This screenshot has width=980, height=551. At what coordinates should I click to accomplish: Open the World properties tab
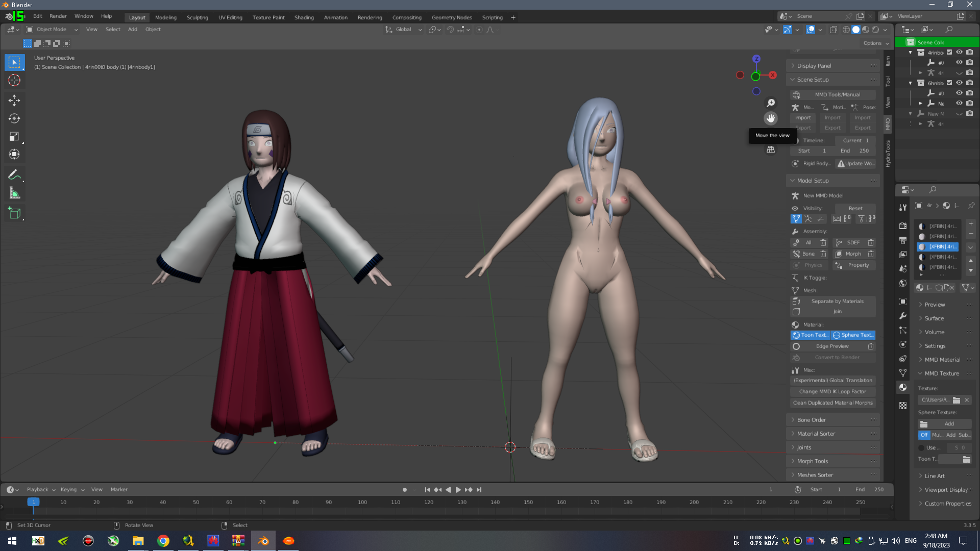(x=903, y=283)
